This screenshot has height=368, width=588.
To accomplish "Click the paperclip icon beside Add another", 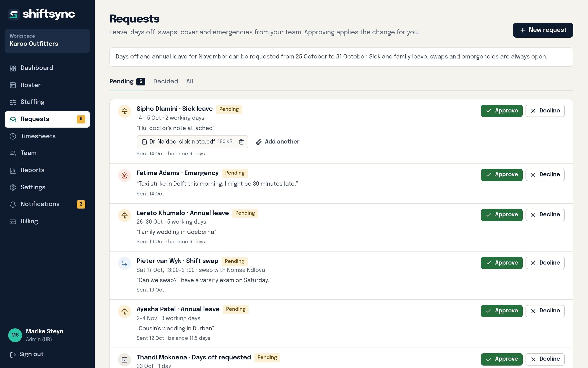I will [x=259, y=142].
